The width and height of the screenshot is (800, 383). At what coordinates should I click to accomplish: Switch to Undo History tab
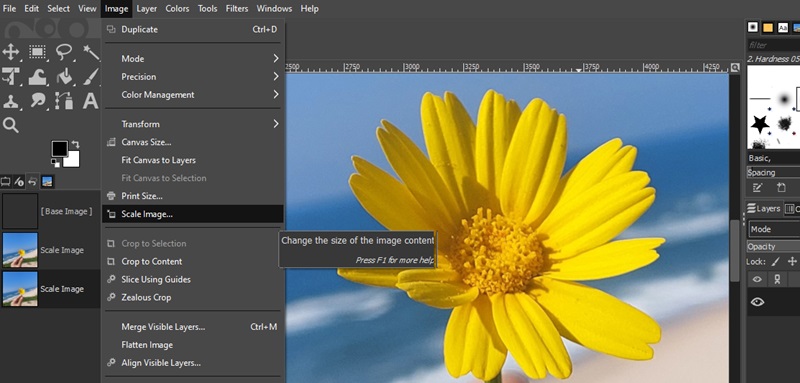coord(33,182)
